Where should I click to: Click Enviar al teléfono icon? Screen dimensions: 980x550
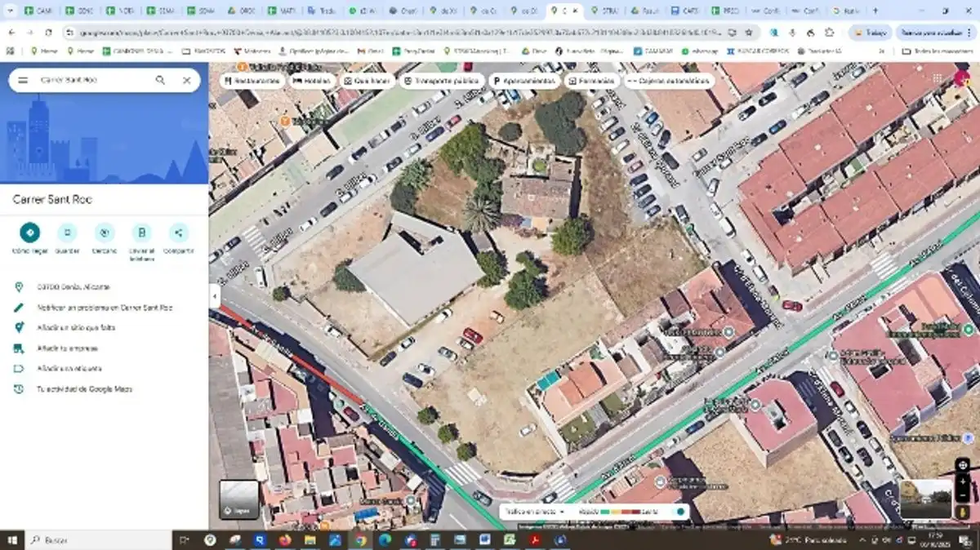coord(142,233)
